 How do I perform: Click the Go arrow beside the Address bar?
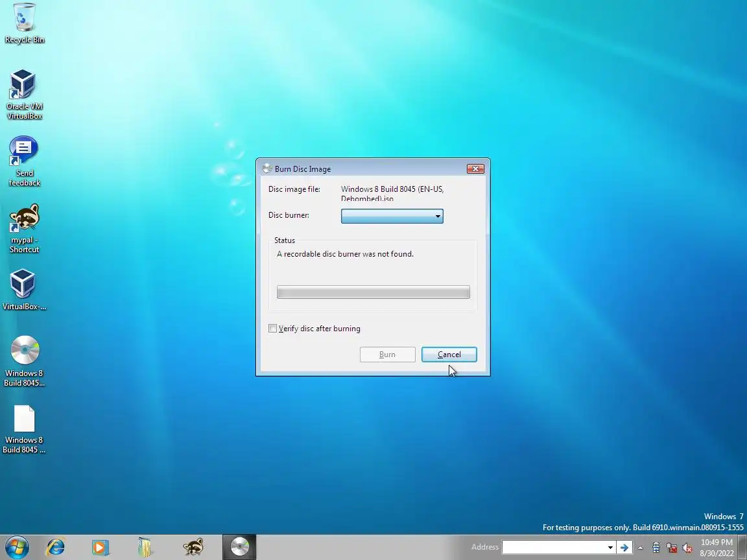tap(624, 548)
